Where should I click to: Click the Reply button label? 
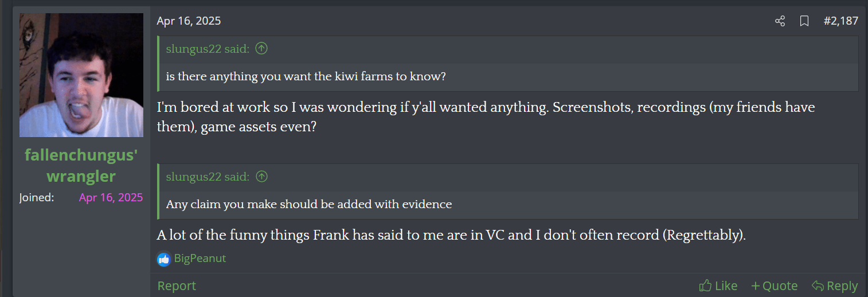point(842,286)
